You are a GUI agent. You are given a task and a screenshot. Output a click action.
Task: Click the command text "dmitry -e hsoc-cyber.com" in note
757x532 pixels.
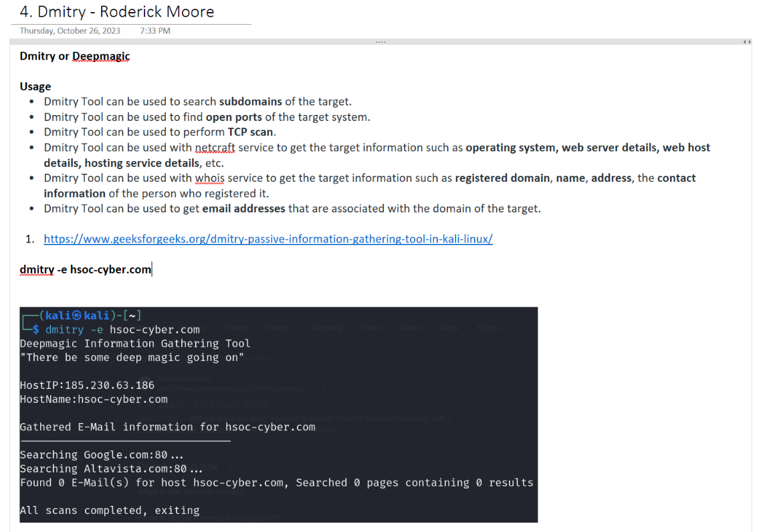click(x=86, y=269)
